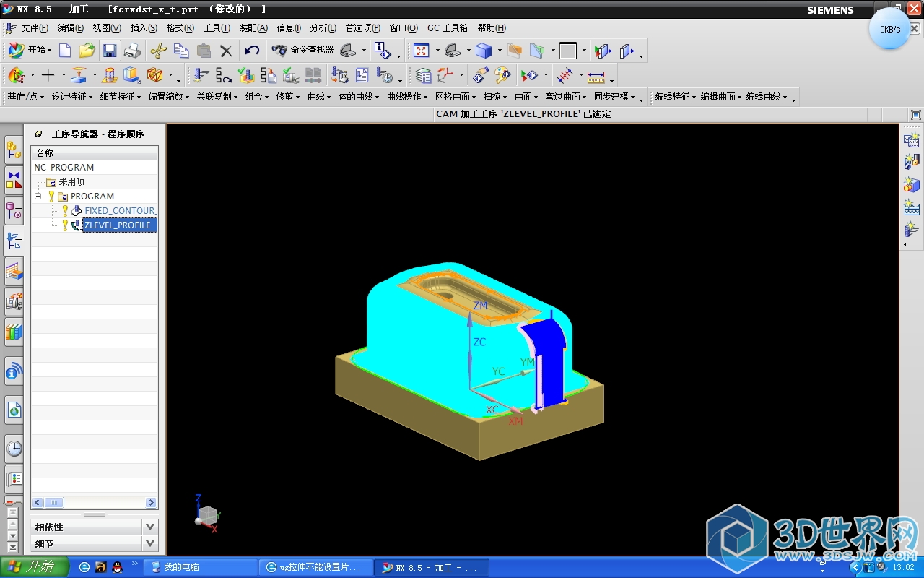924x578 pixels.
Task: Open the 帮助(H) menu
Action: 492,28
